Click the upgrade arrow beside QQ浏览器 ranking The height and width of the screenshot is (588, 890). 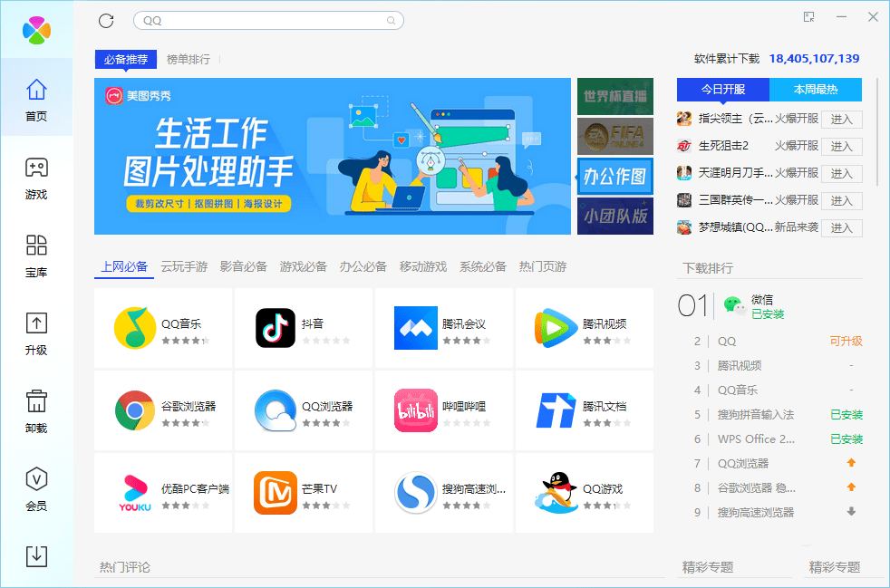851,463
